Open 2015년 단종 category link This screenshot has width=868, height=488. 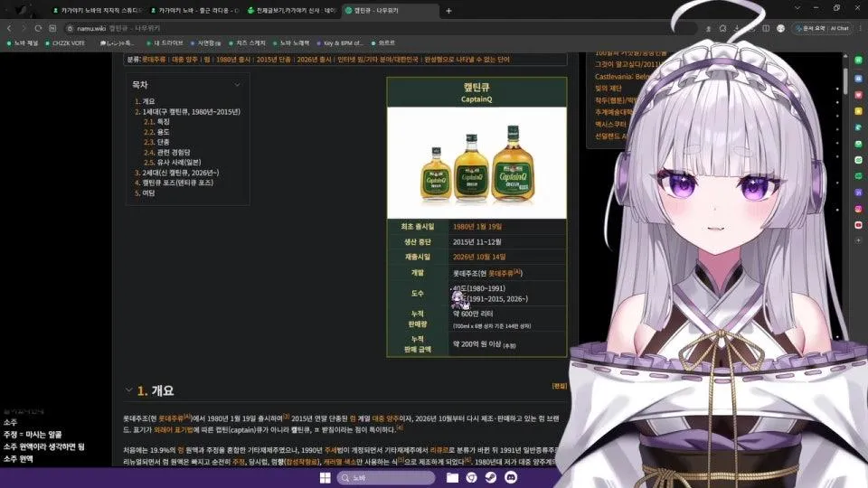pyautogui.click(x=273, y=60)
